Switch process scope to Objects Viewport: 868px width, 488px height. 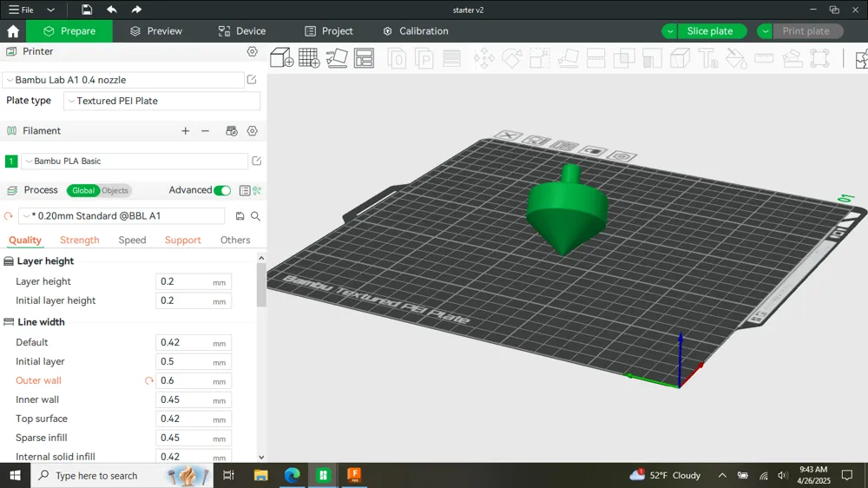pos(115,190)
